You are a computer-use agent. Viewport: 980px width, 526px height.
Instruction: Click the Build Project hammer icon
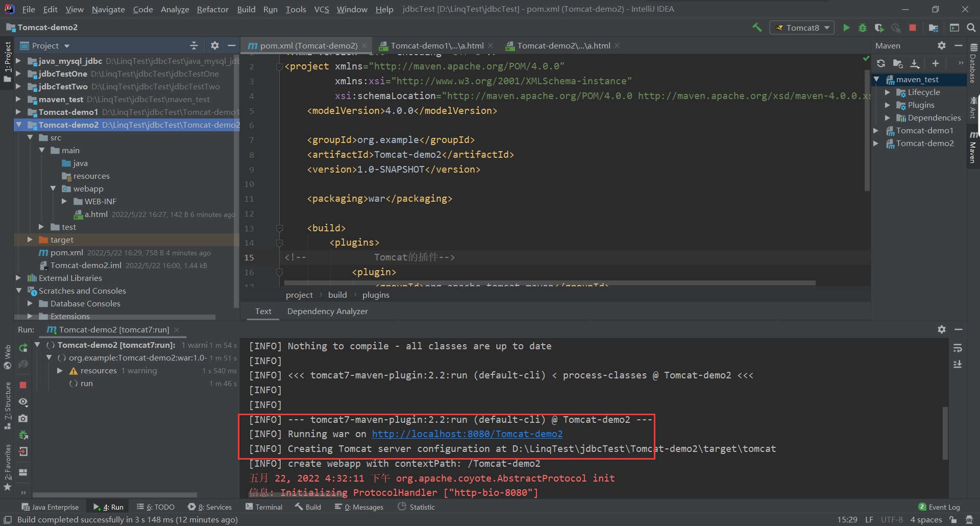[x=757, y=28]
